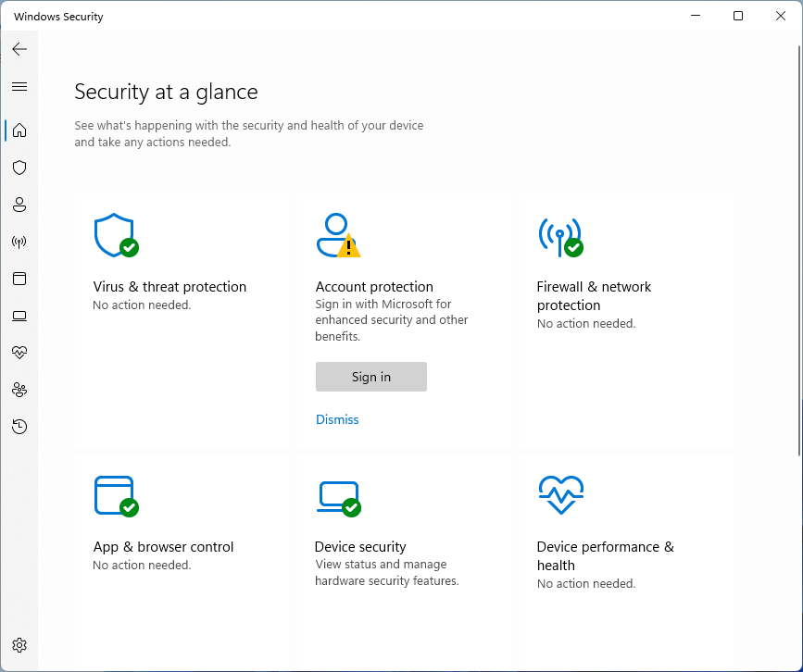Viewport: 803px width, 672px height.
Task: Click the large Device performance heart icon
Action: coord(561,495)
